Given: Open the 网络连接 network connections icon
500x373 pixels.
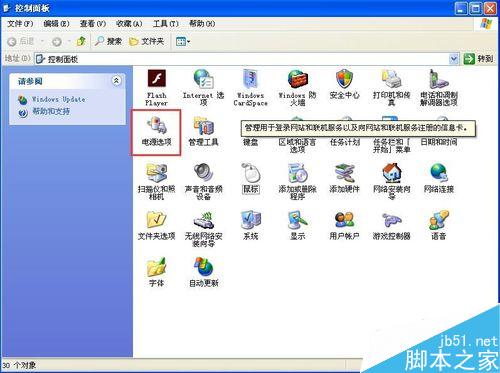Looking at the screenshot, I should 438,178.
